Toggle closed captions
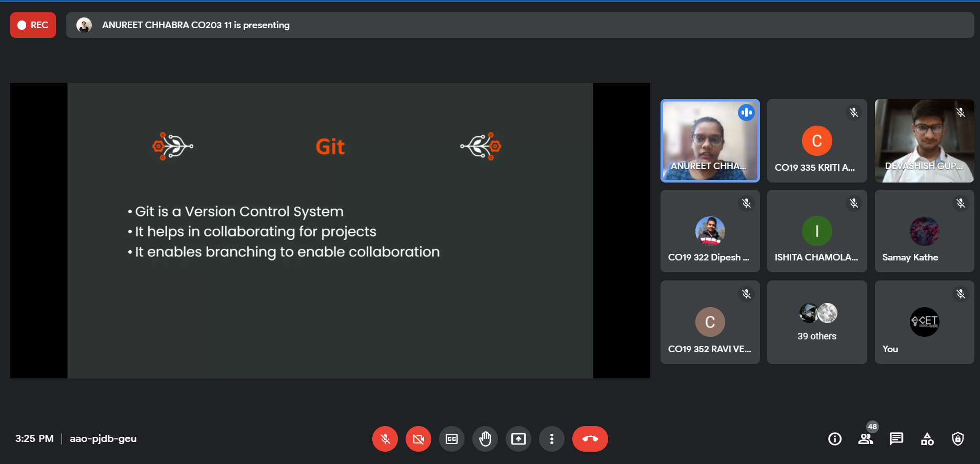Image resolution: width=980 pixels, height=464 pixels. [452, 439]
